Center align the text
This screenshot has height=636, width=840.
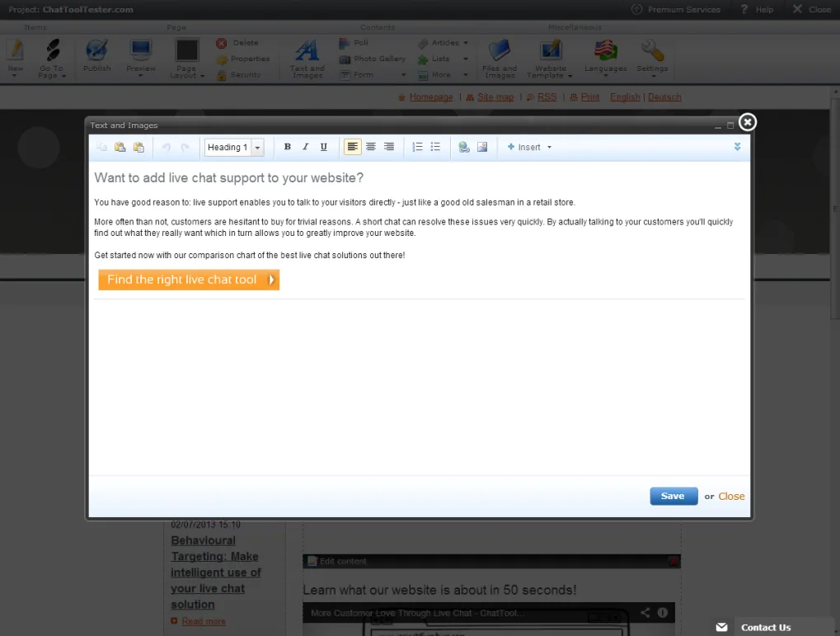click(x=371, y=146)
